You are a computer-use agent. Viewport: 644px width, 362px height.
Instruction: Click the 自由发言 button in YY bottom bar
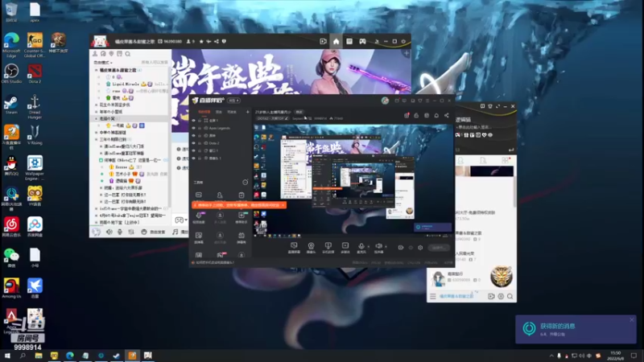154,232
